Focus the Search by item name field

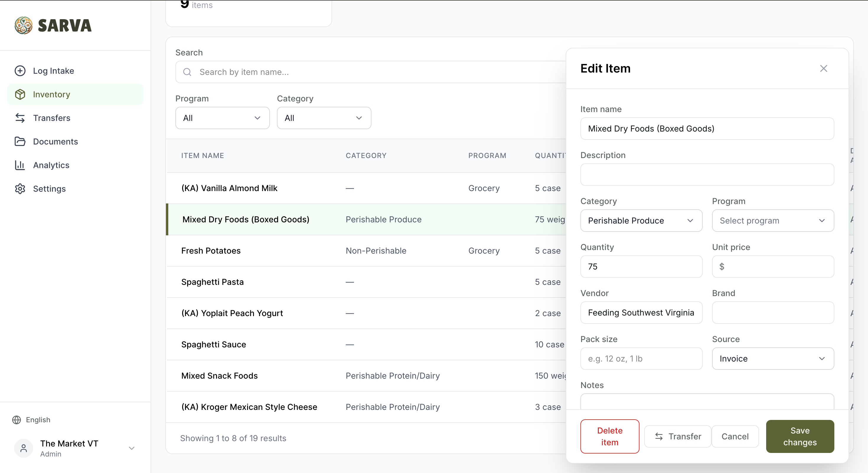tap(371, 72)
